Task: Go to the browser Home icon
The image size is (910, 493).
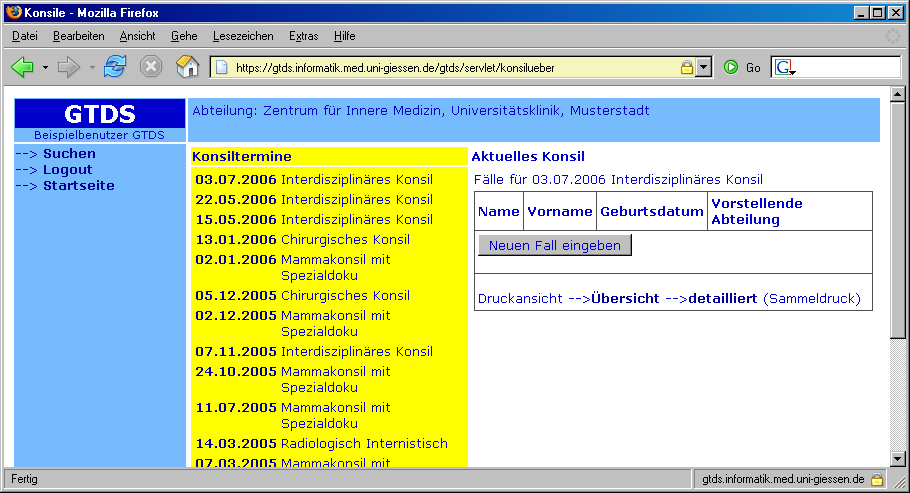Action: [x=187, y=67]
